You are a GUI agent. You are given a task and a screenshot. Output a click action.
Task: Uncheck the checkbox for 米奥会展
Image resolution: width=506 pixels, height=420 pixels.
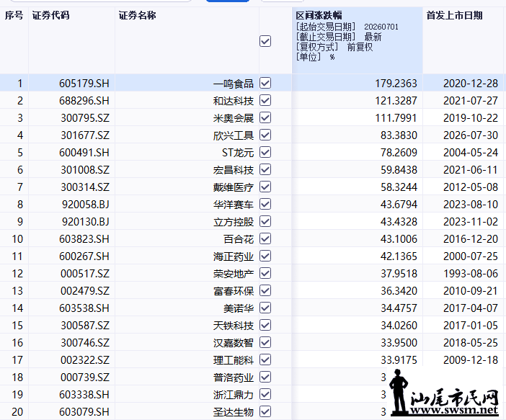pyautogui.click(x=265, y=117)
